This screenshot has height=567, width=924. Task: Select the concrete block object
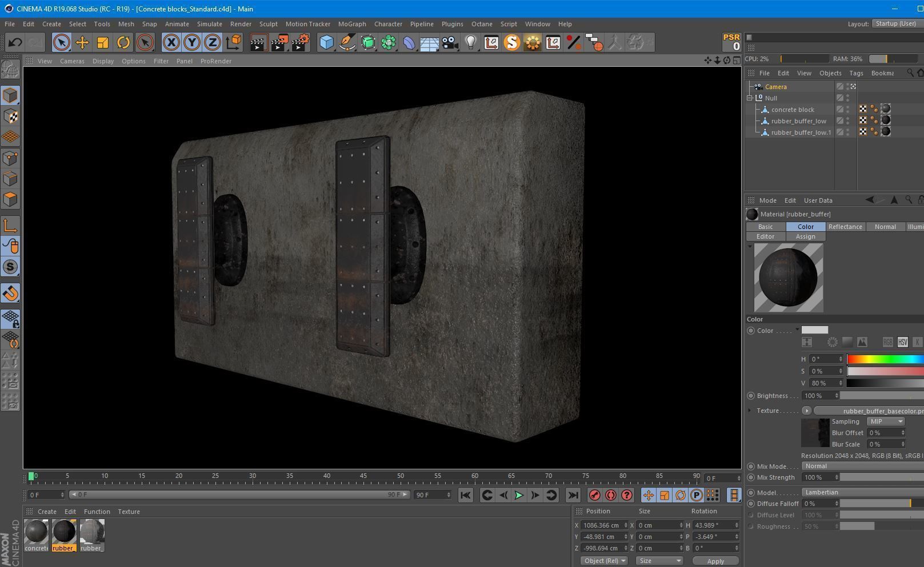pos(793,110)
